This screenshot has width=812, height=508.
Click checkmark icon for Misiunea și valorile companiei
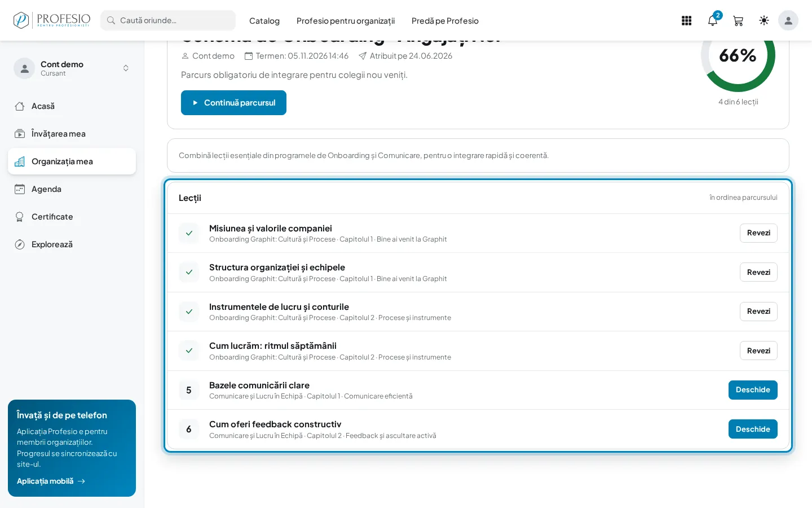(x=189, y=233)
